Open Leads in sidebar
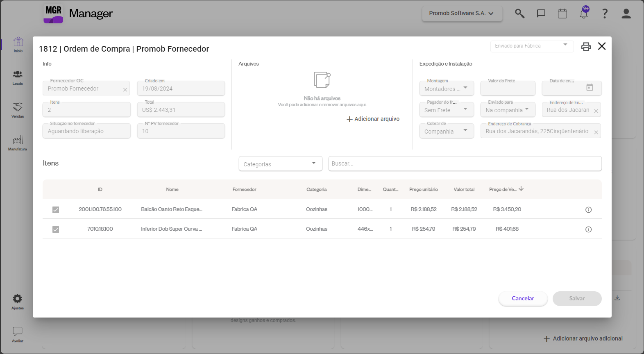The image size is (644, 354). pos(18,77)
